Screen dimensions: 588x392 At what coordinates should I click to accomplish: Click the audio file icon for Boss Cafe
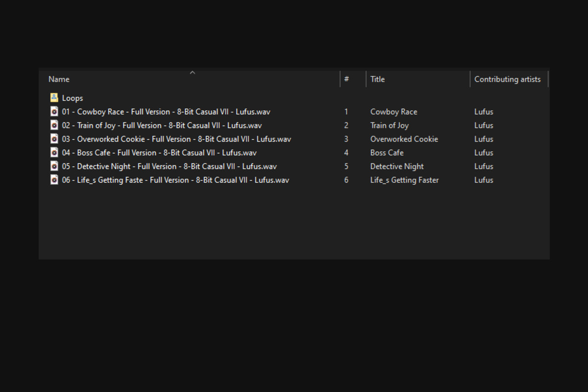tap(54, 152)
